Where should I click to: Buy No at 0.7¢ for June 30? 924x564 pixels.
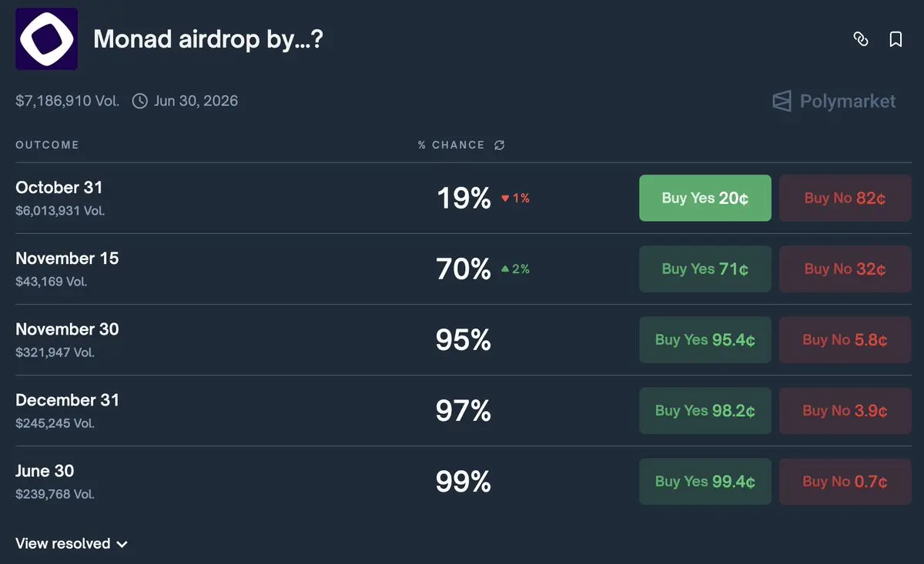pos(845,481)
